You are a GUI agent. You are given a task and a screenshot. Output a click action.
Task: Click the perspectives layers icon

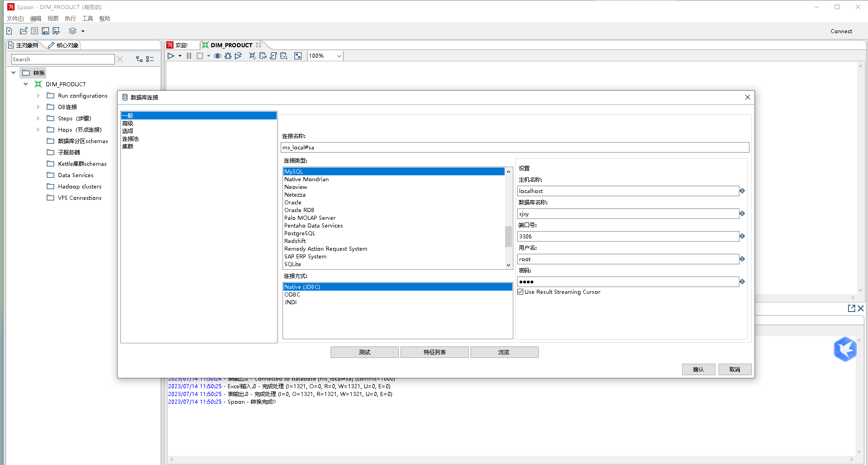(73, 31)
